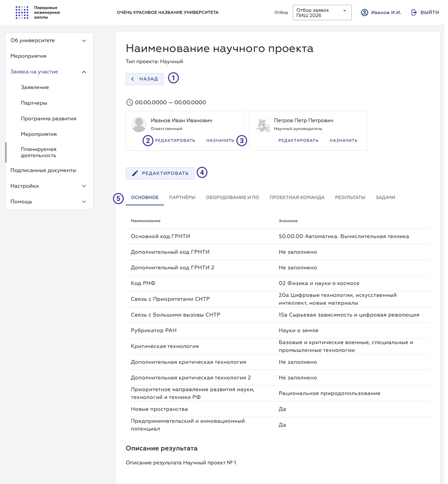Click Редактировать for Петров Петр Петрович
This screenshot has height=484, width=448.
(x=298, y=140)
